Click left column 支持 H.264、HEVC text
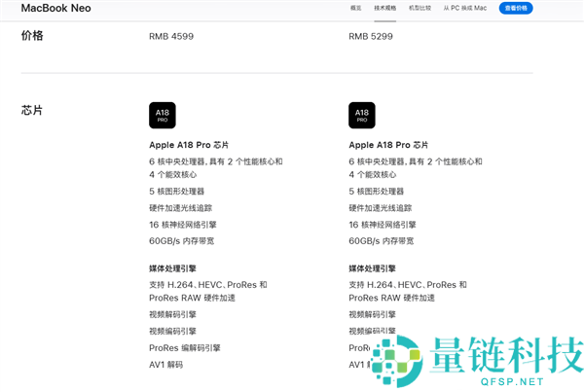Screen dimensions: 584x392 point(208,291)
